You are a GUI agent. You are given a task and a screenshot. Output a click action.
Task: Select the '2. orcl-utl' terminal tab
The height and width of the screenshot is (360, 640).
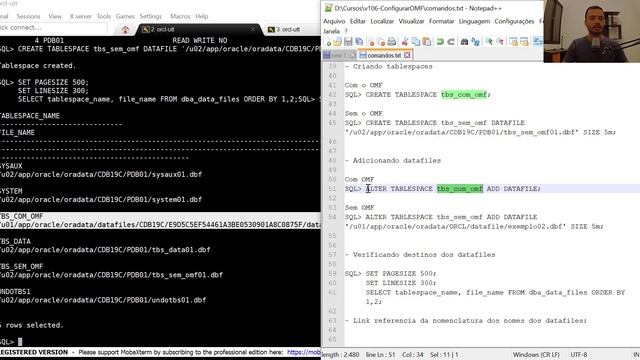point(199,29)
